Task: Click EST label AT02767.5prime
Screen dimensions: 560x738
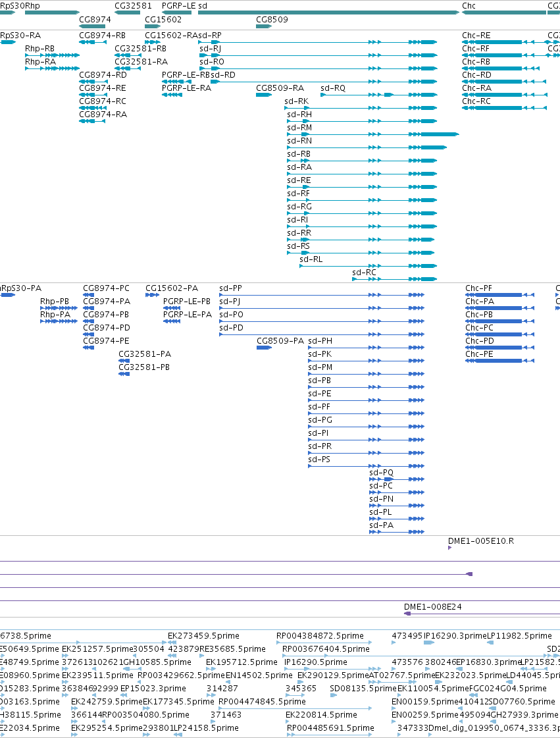Action: click(x=401, y=675)
